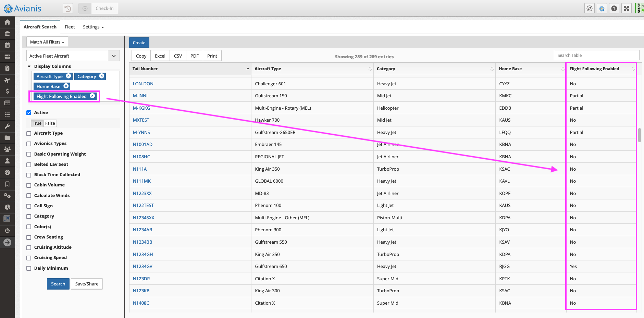Switch to the Aircraft Search tab
This screenshot has height=318, width=644.
tap(40, 27)
